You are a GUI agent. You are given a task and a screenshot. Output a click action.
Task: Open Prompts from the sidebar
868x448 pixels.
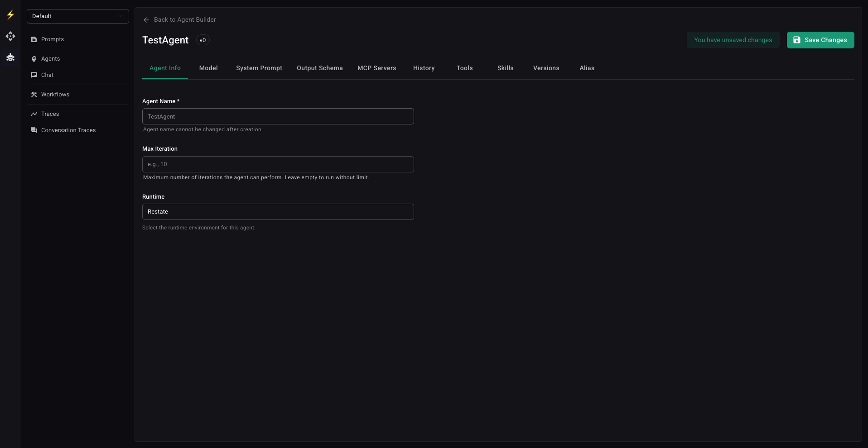tap(53, 39)
